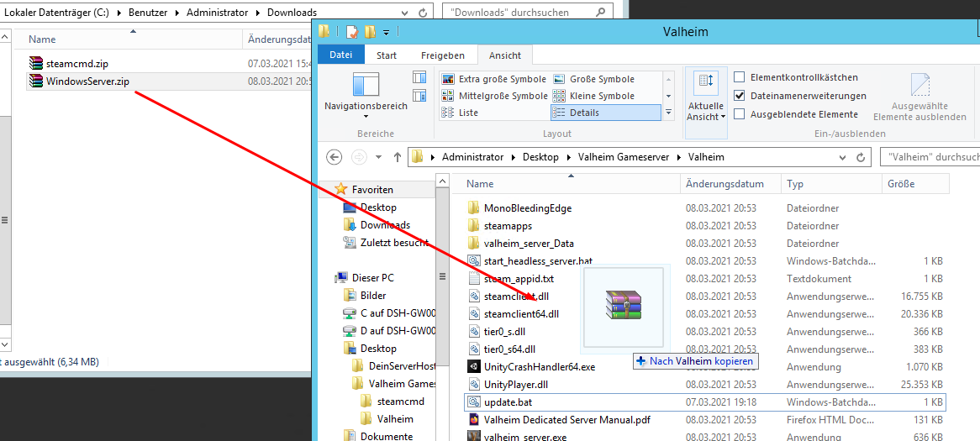Select the WindowsServer.zip archive icon

coord(35,81)
